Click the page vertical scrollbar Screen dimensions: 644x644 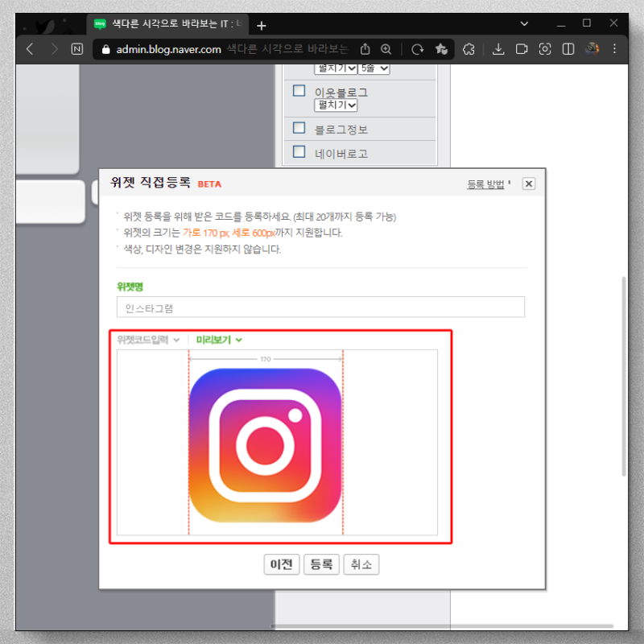[623, 376]
